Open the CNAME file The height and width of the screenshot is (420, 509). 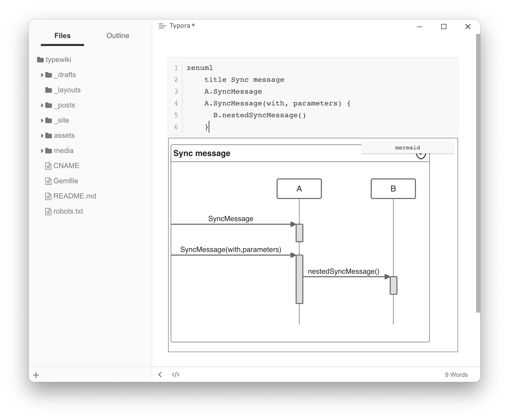[x=66, y=166]
